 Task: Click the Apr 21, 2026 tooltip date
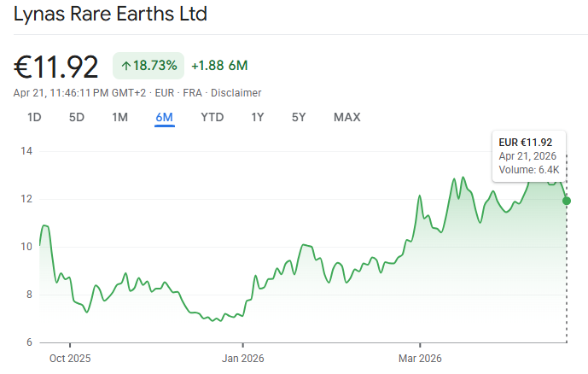click(527, 156)
